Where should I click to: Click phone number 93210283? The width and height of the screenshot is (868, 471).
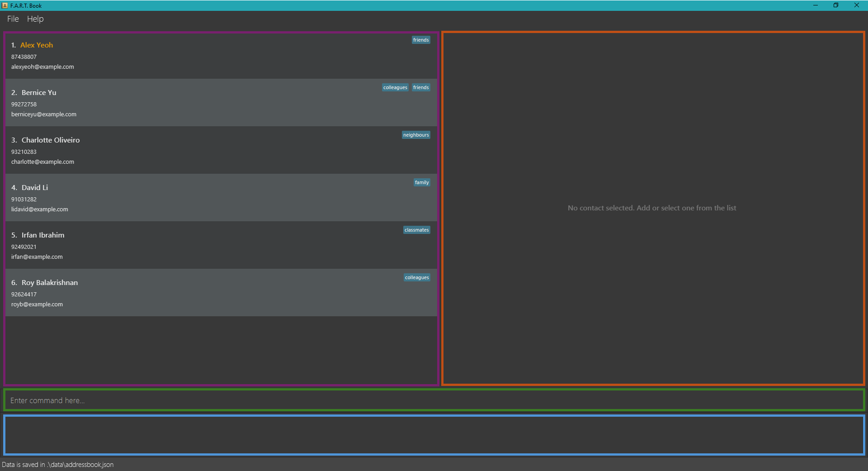pos(24,152)
